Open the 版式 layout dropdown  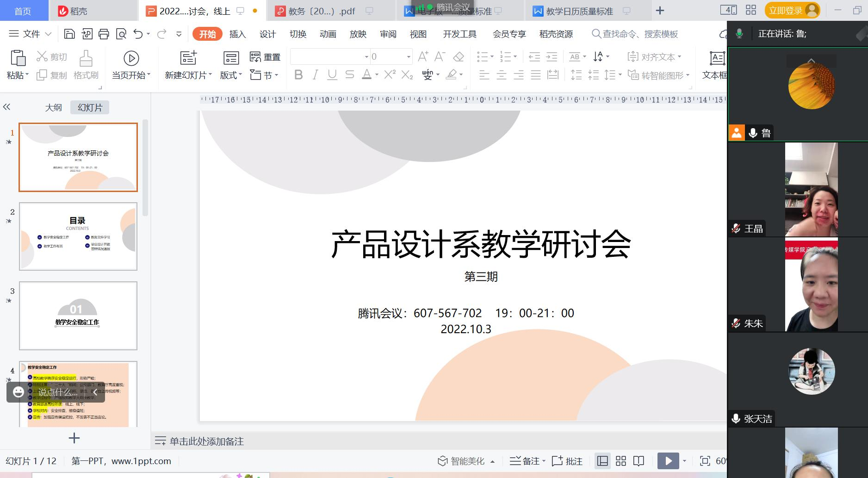point(230,75)
